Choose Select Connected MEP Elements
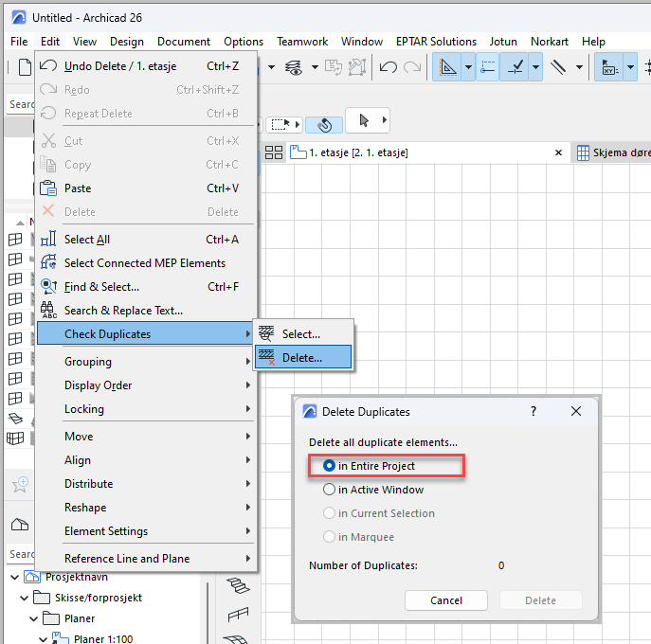 pos(146,263)
